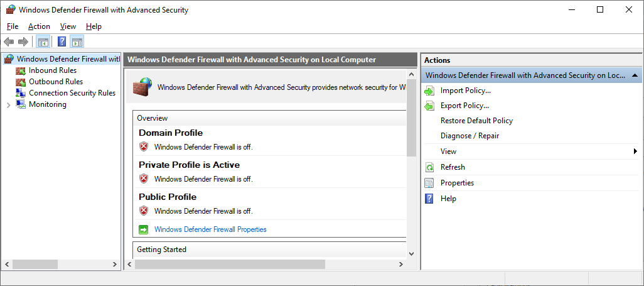The width and height of the screenshot is (644, 286).
Task: Click center pane scroll down arrow
Action: [x=412, y=254]
